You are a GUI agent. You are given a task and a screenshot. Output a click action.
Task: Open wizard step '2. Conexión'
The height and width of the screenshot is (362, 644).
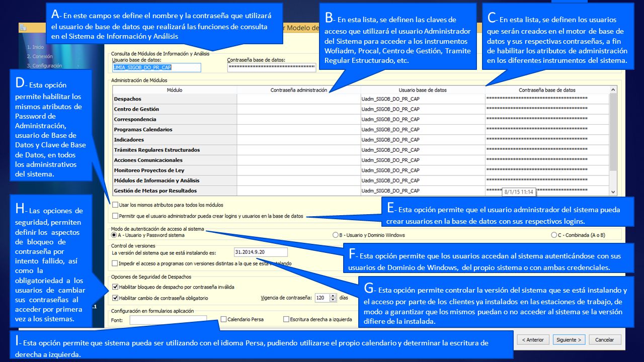40,56
